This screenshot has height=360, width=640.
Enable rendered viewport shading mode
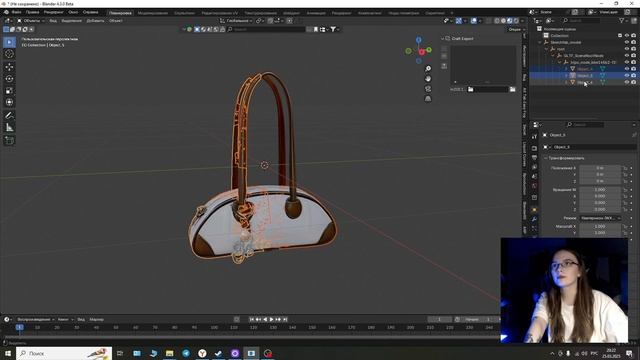tap(516, 20)
